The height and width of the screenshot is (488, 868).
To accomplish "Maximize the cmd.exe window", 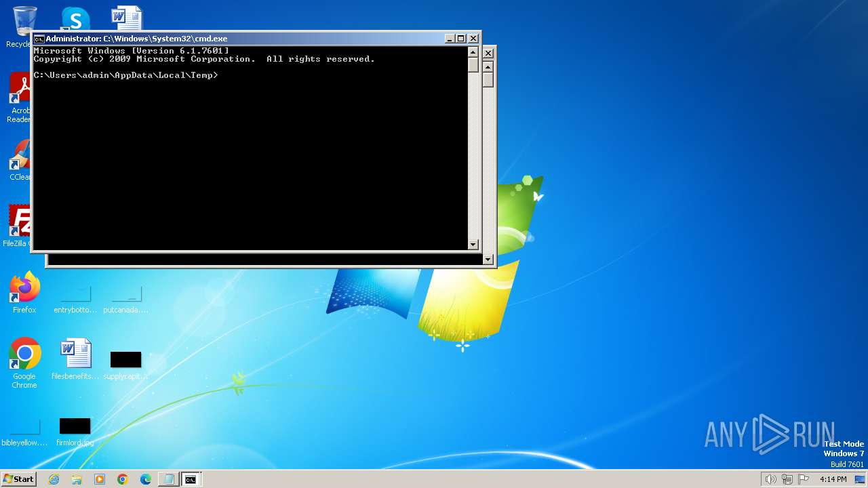I will pos(461,39).
